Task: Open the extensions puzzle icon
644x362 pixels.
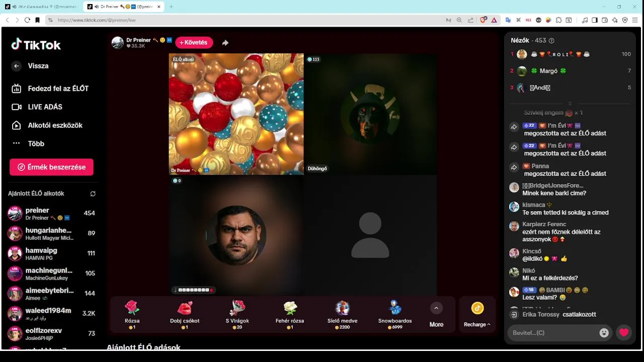Action: tap(558, 20)
